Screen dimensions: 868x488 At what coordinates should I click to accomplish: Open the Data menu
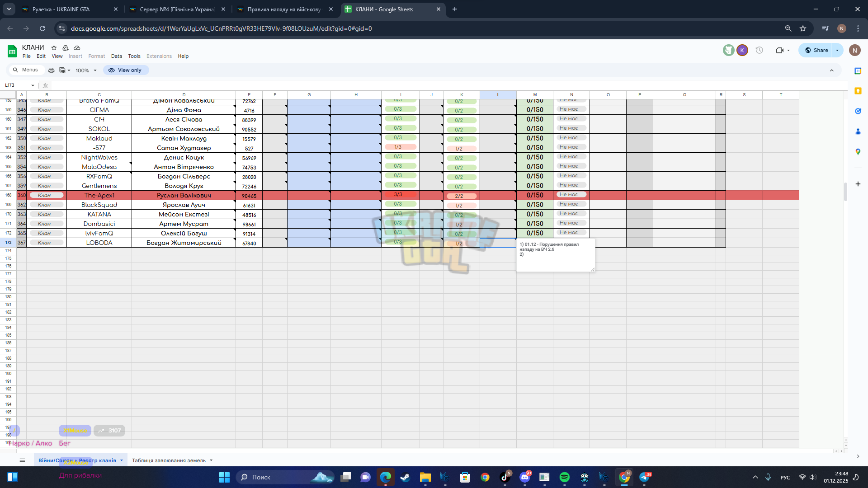[x=117, y=56]
